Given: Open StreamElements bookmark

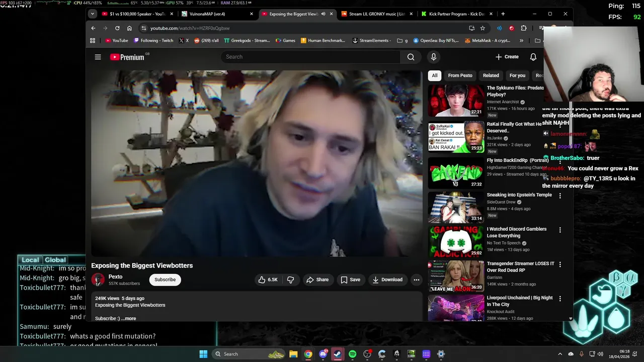Looking at the screenshot, I should tap(371, 40).
